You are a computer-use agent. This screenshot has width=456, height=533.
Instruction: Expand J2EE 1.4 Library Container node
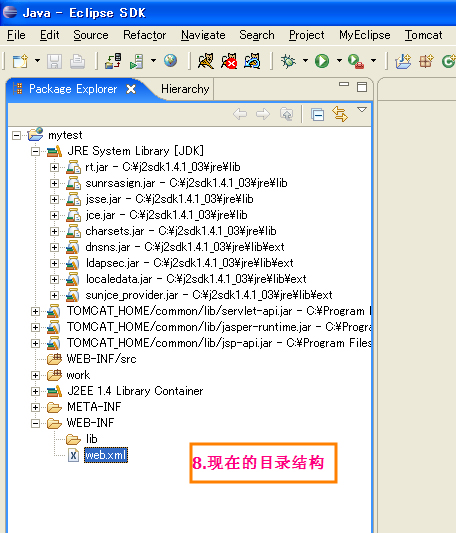35,391
